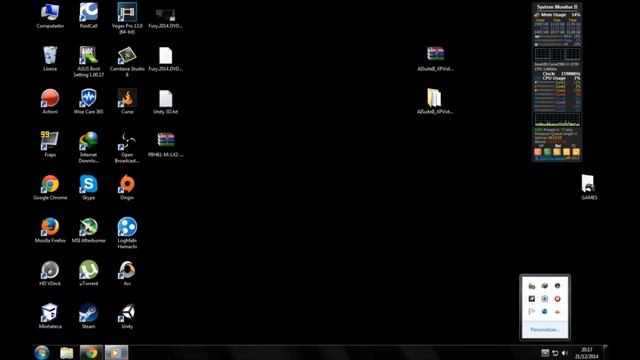The height and width of the screenshot is (360, 640).
Task: Open File Explorer from the taskbar
Action: tap(67, 353)
